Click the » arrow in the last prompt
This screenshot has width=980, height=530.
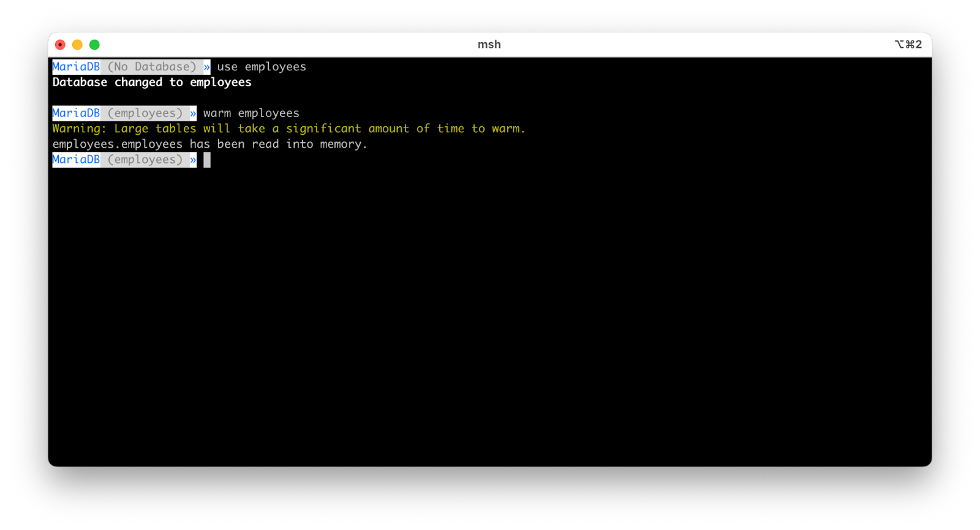click(x=193, y=160)
